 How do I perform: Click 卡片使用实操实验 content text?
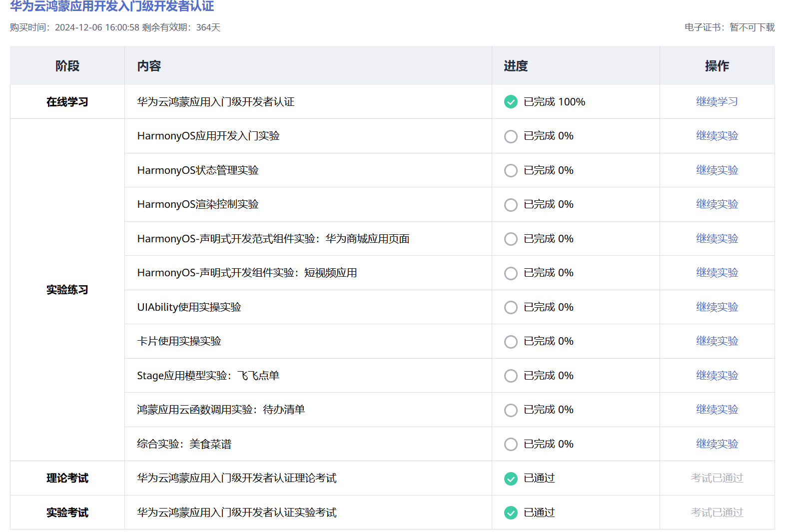point(179,341)
